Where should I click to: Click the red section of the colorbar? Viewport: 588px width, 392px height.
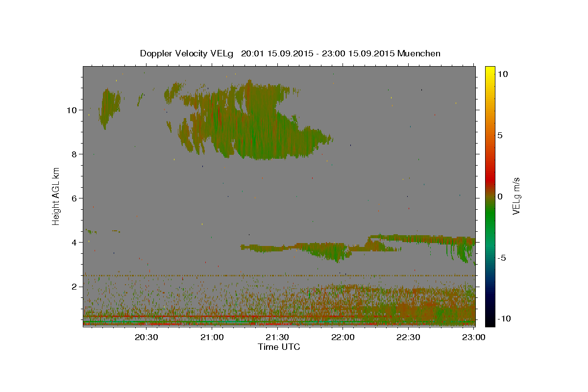coord(490,179)
